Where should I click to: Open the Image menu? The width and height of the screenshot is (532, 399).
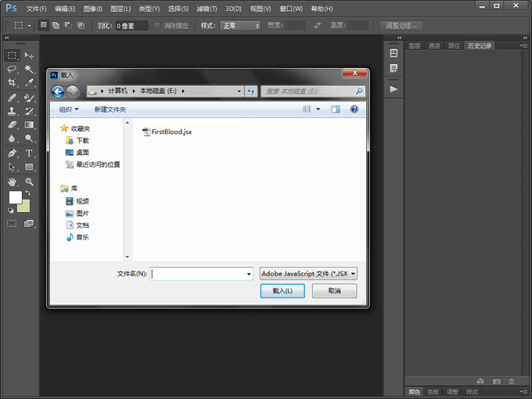(x=92, y=9)
